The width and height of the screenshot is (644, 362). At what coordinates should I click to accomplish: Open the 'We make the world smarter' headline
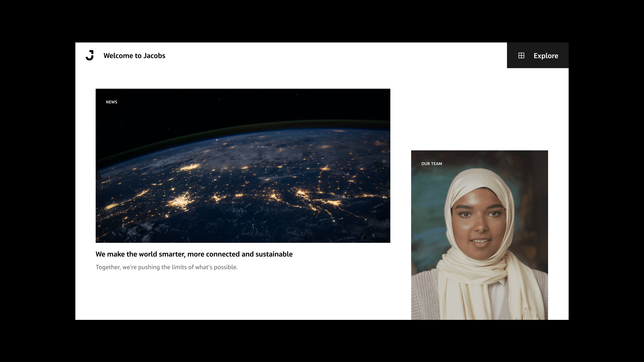(x=194, y=254)
